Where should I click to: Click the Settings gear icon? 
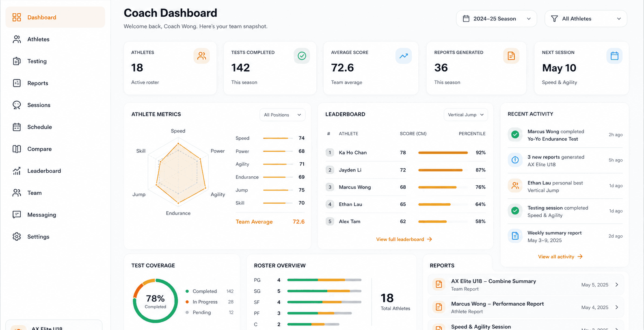[x=17, y=237]
